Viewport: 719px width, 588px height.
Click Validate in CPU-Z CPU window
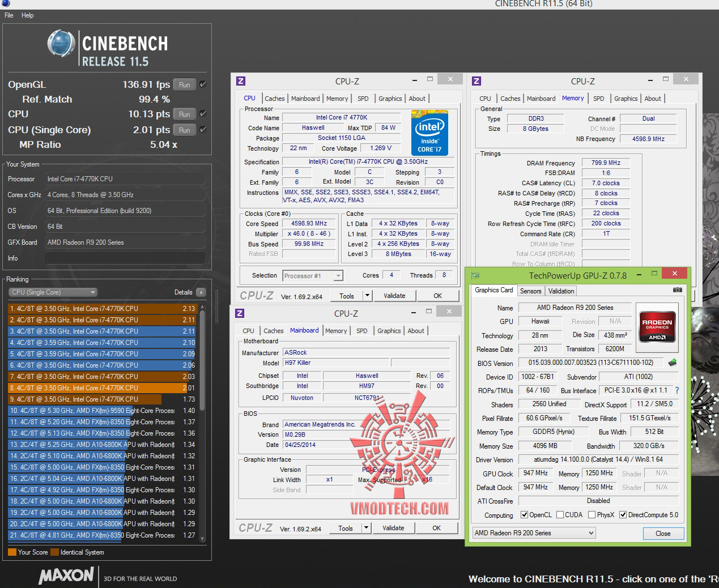coord(394,296)
